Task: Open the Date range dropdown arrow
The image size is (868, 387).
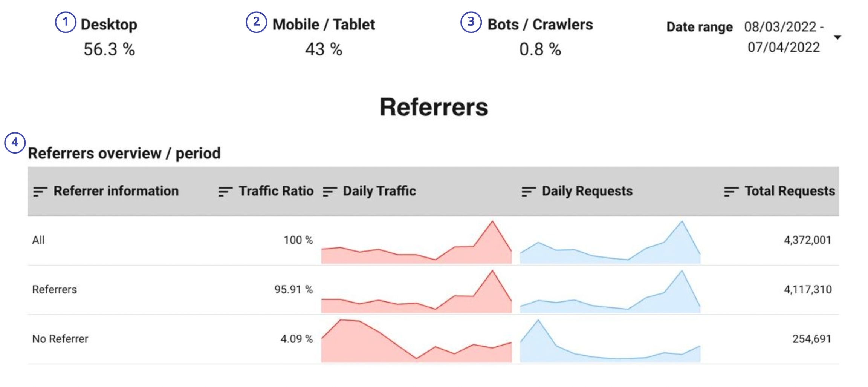Action: pos(837,37)
